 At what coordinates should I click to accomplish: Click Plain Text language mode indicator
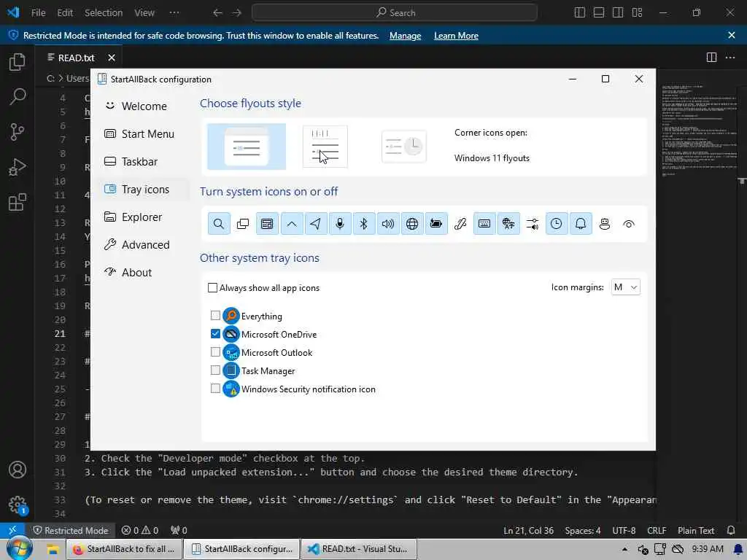[x=695, y=531]
